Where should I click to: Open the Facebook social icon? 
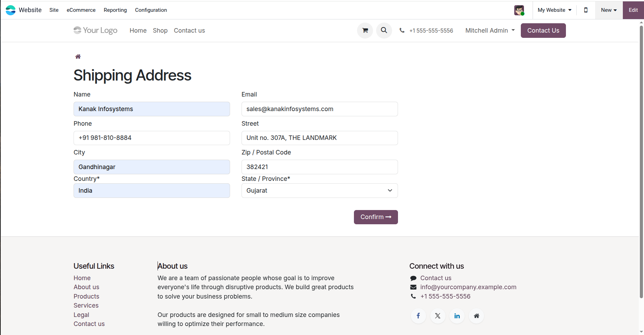click(x=418, y=316)
